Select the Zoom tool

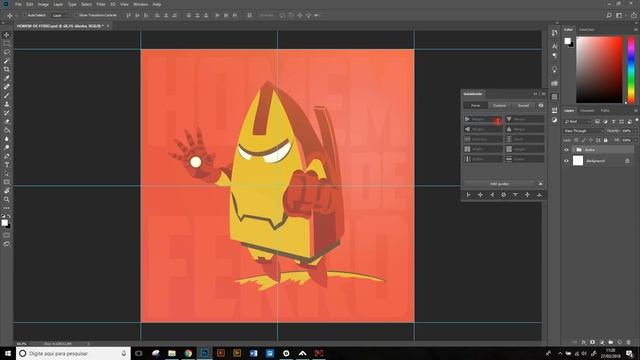[7, 199]
